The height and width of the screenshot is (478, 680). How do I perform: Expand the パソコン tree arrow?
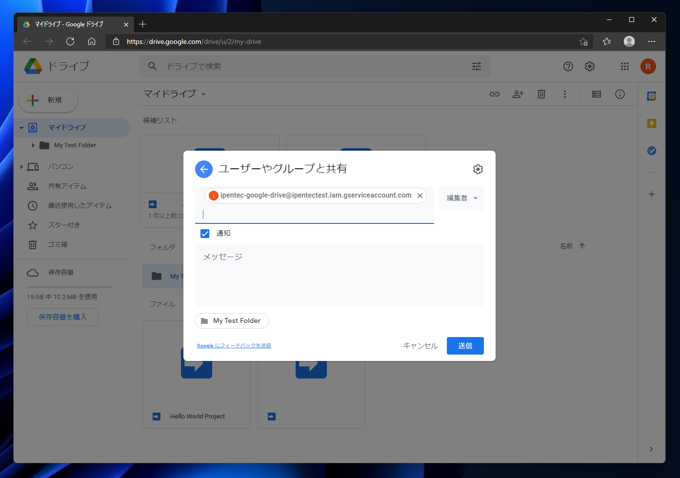click(x=21, y=167)
